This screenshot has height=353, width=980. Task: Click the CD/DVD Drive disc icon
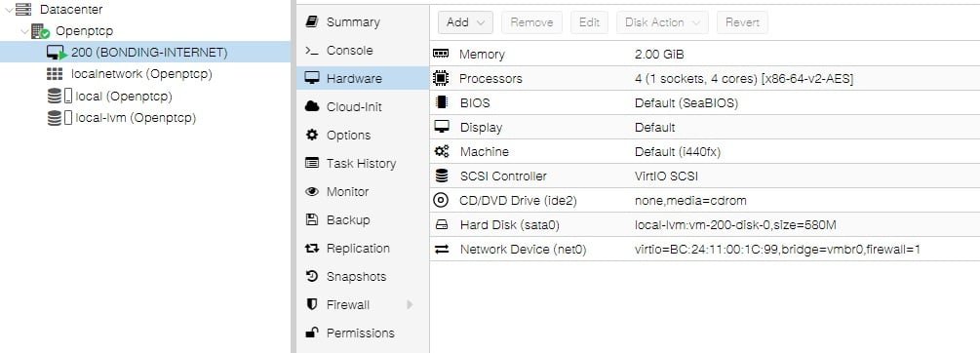click(441, 201)
